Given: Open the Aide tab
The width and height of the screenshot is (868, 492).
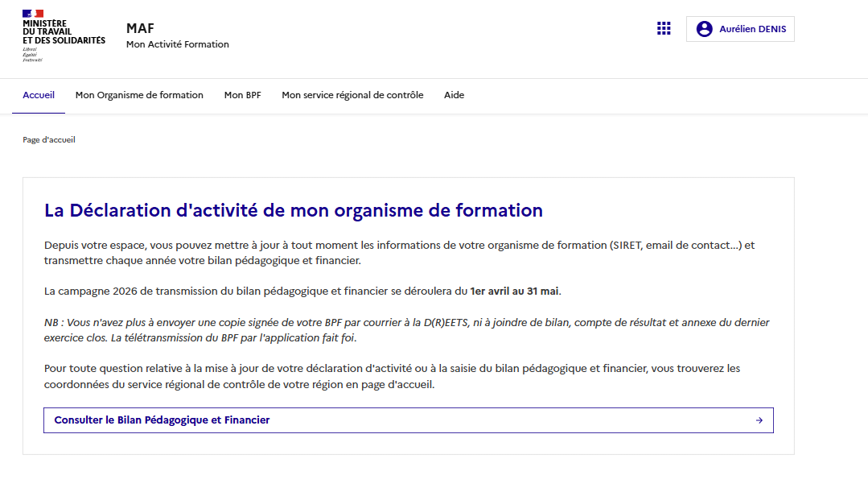Looking at the screenshot, I should point(454,94).
